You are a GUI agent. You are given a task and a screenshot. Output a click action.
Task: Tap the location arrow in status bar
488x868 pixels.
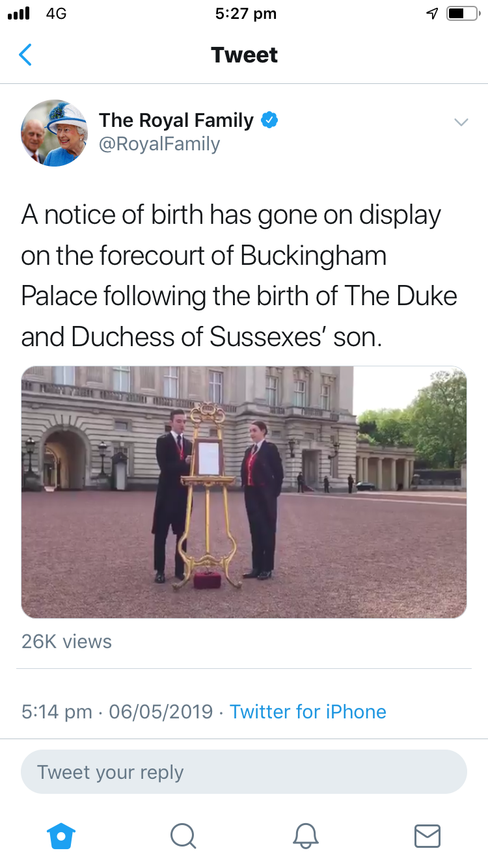432,14
